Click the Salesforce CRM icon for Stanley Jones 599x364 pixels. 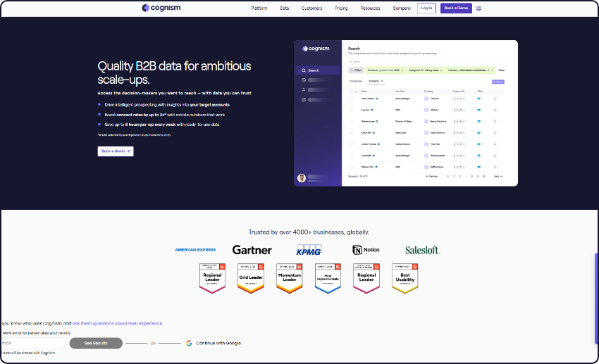coord(479,121)
